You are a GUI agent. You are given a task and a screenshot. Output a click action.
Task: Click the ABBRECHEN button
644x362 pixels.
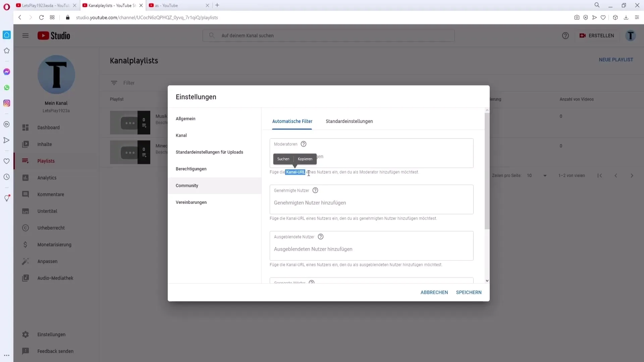(x=434, y=292)
